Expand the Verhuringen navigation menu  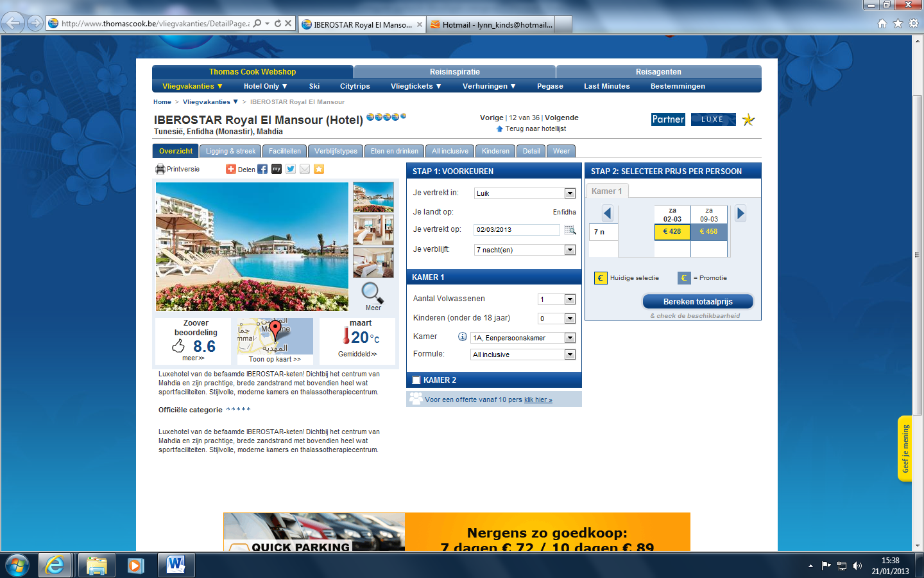490,86
